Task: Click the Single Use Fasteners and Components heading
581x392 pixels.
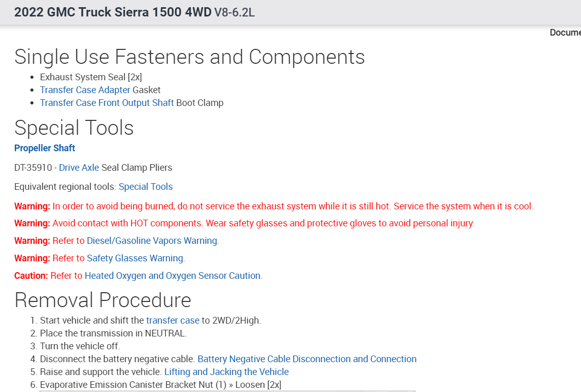Action: click(x=190, y=57)
